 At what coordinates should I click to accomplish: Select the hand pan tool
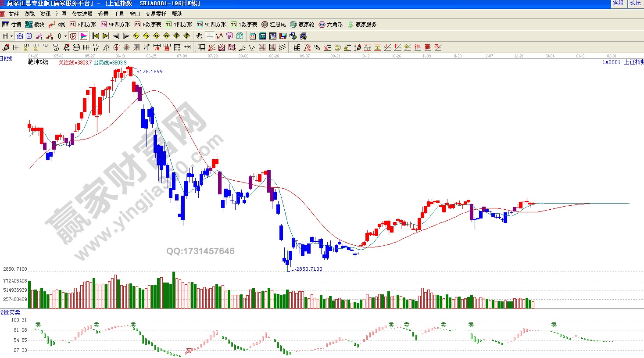(x=200, y=36)
